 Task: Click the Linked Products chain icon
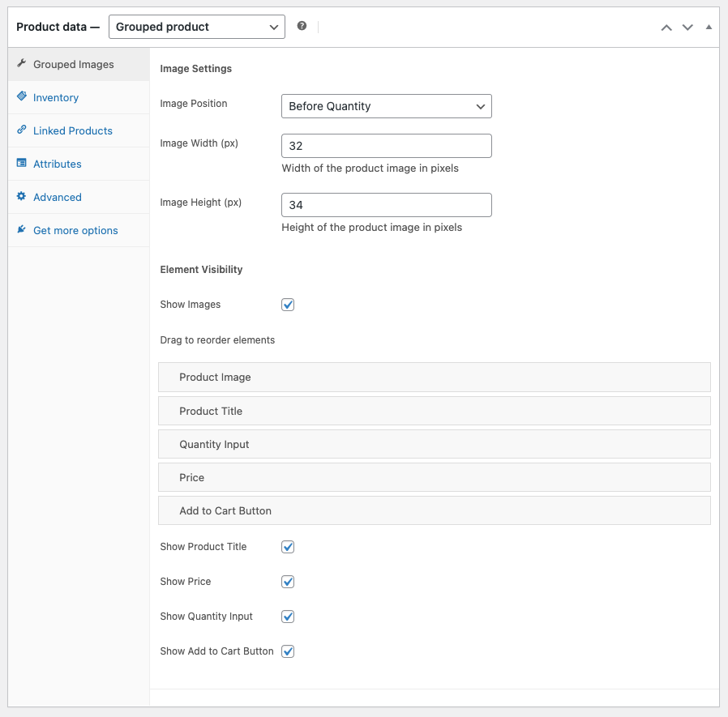pyautogui.click(x=22, y=130)
